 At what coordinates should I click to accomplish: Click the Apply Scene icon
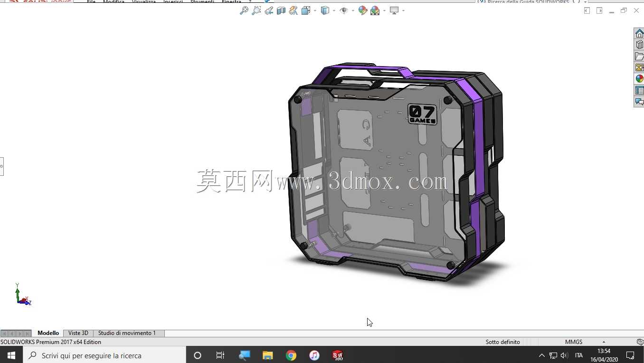tap(375, 10)
